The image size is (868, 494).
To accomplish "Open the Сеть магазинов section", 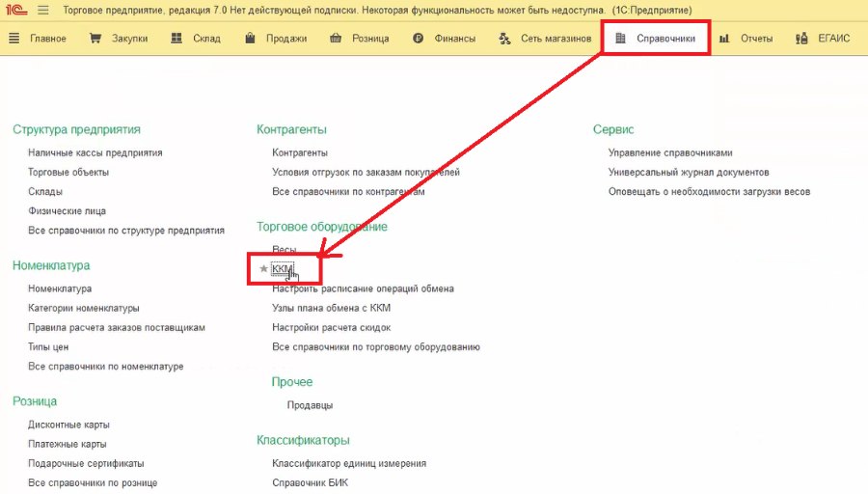I will click(556, 39).
